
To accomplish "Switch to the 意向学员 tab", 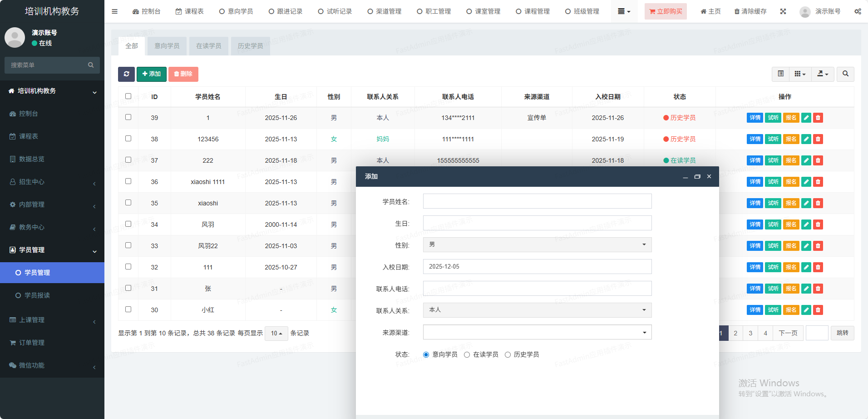I will tap(167, 46).
